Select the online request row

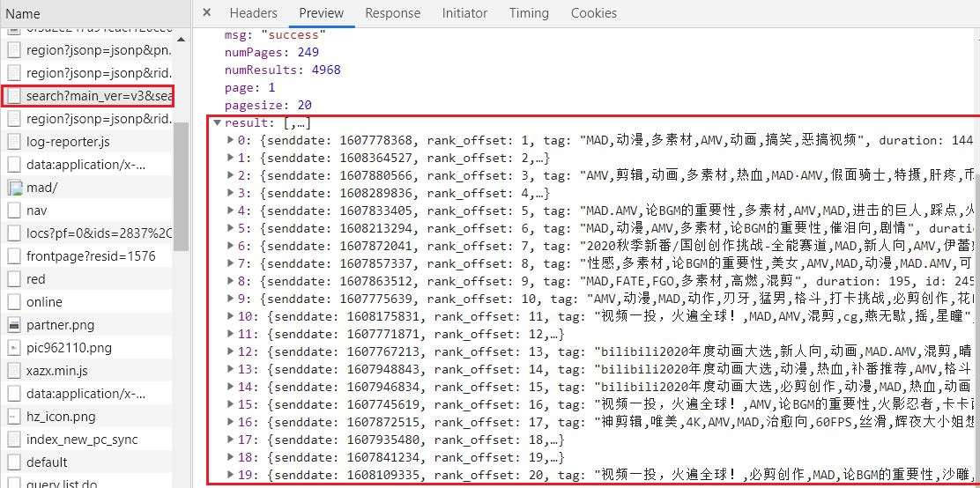click(x=86, y=302)
